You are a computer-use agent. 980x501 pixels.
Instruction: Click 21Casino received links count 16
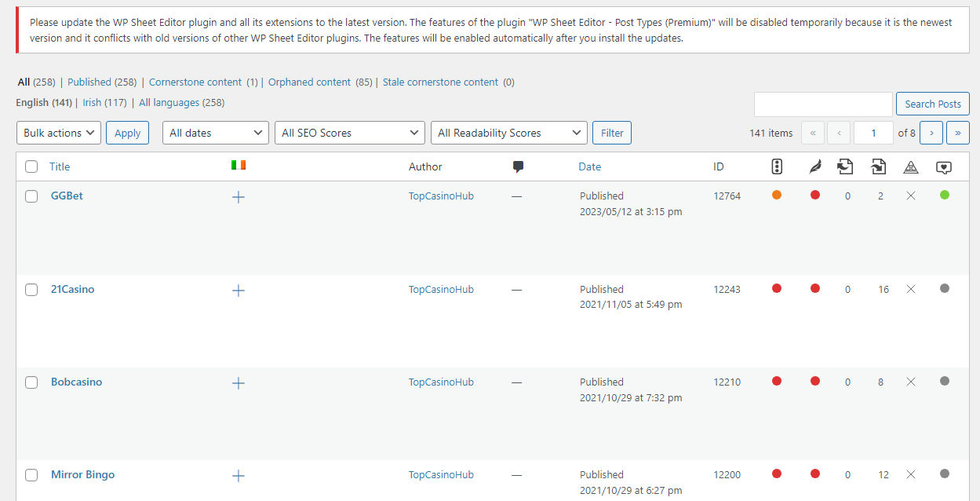tap(883, 290)
